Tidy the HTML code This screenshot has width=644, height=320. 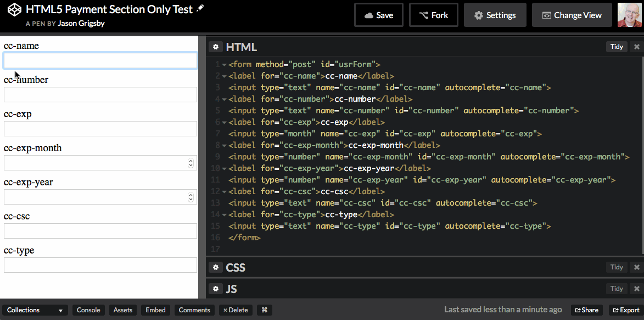pyautogui.click(x=617, y=47)
